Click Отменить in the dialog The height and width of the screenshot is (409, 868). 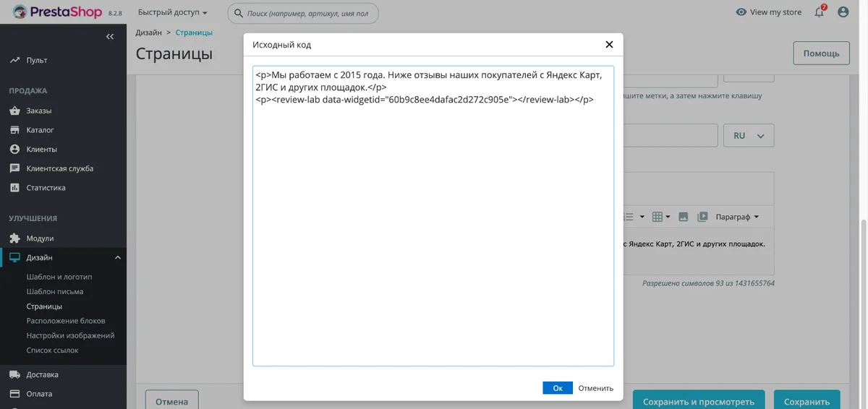pyautogui.click(x=595, y=388)
